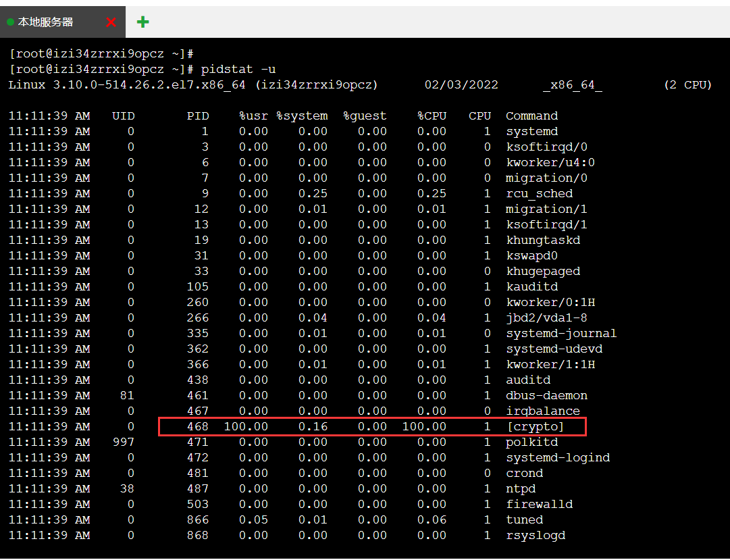Click PID value 503 in firewalld row

(198, 504)
